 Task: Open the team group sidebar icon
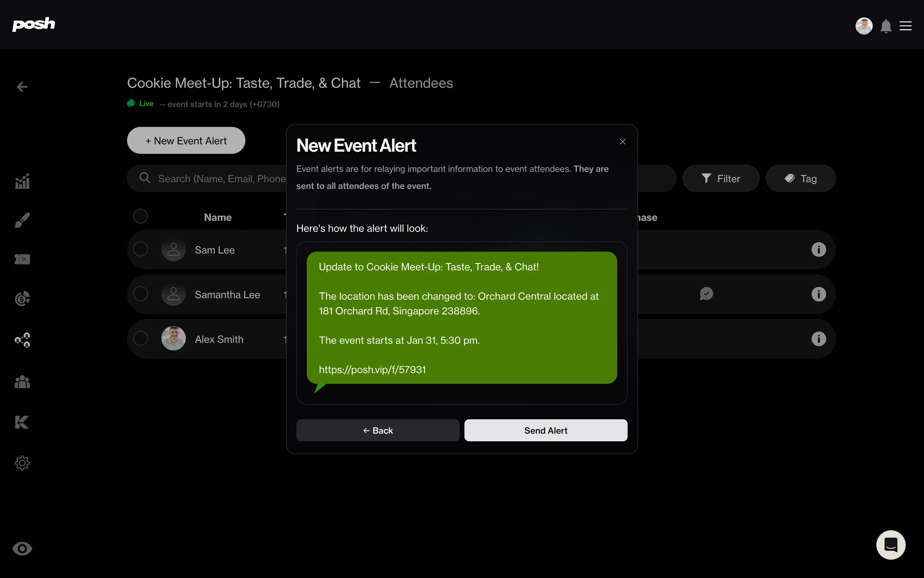coord(22,382)
